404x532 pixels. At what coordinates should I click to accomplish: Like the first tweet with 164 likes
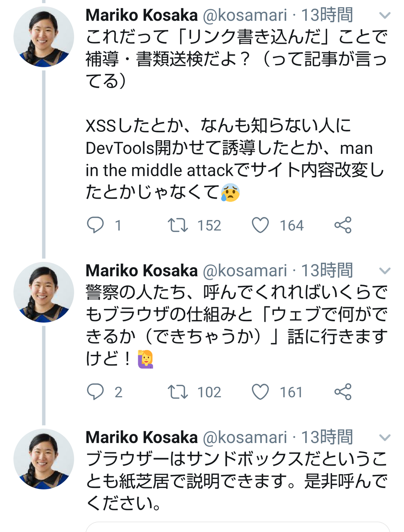click(x=260, y=225)
